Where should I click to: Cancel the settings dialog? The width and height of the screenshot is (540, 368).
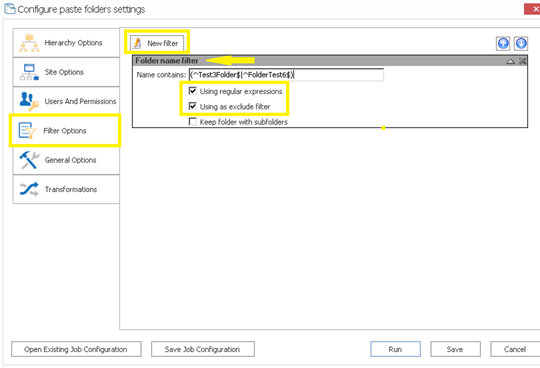(515, 349)
